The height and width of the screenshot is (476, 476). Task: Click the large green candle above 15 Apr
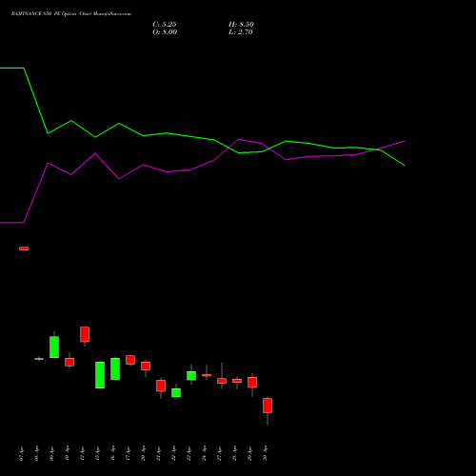[100, 375]
